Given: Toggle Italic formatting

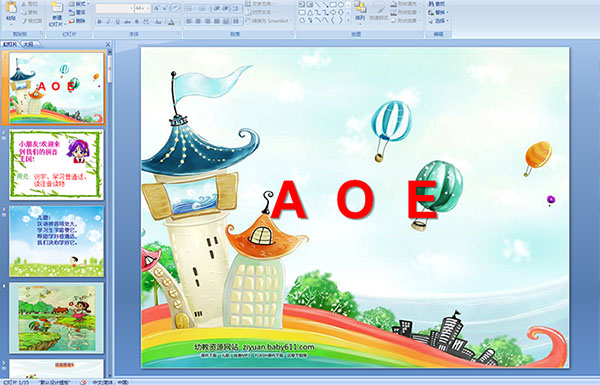Looking at the screenshot, I should (x=108, y=22).
